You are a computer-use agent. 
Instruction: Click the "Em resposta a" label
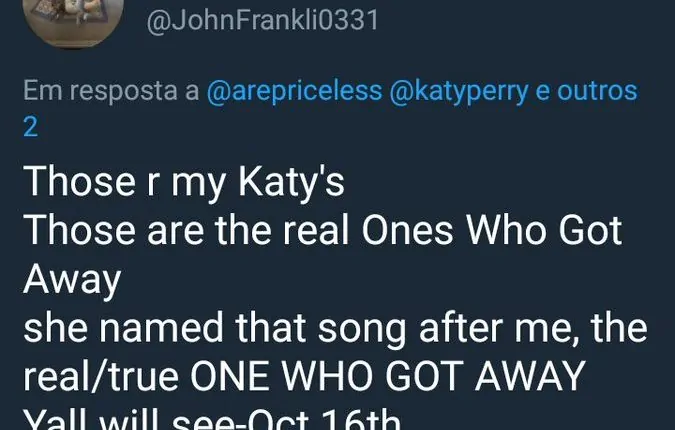[111, 91]
